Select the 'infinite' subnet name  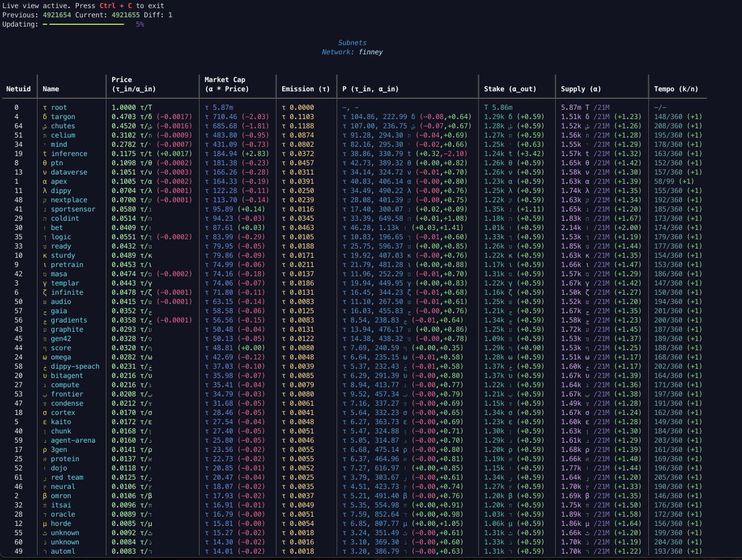pos(67,292)
